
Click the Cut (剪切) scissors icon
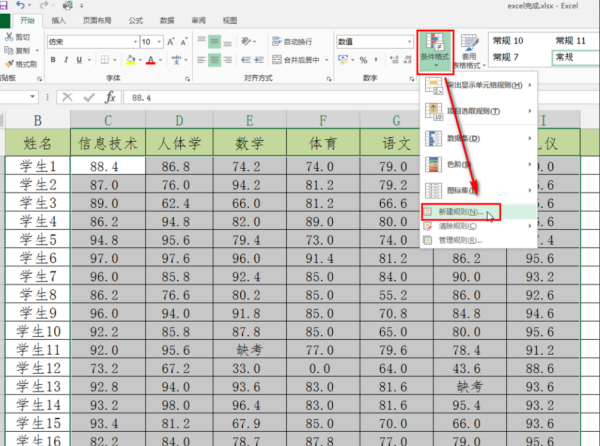click(x=20, y=37)
